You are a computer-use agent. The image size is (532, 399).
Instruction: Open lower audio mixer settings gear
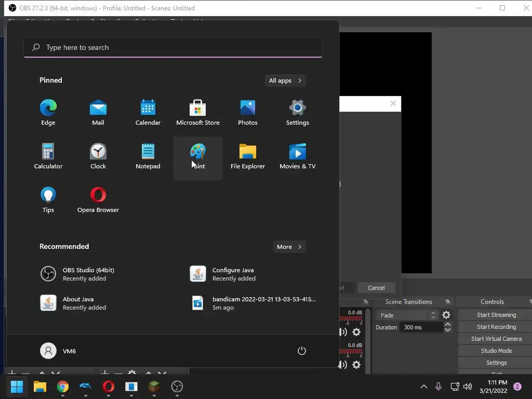[x=356, y=365]
